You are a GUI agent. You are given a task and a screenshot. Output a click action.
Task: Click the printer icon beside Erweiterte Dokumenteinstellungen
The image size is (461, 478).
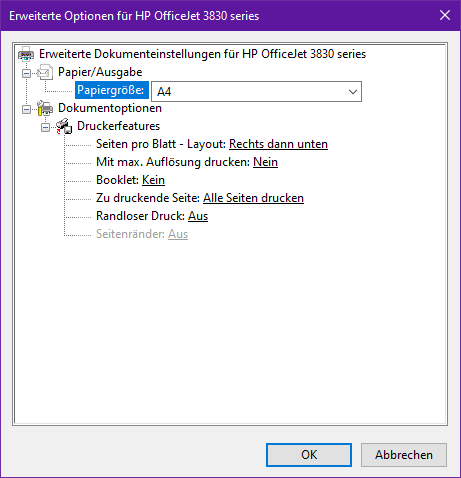tap(26, 54)
